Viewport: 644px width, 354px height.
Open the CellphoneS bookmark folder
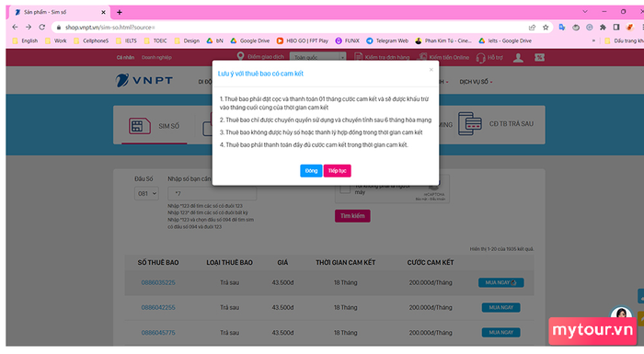(91, 40)
